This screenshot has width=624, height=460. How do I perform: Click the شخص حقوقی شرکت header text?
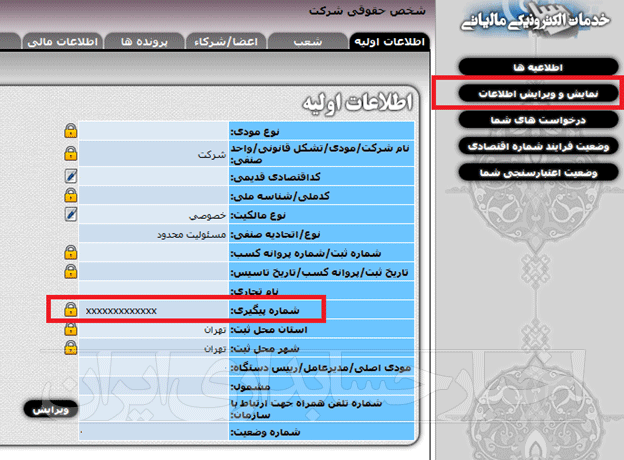point(367,11)
